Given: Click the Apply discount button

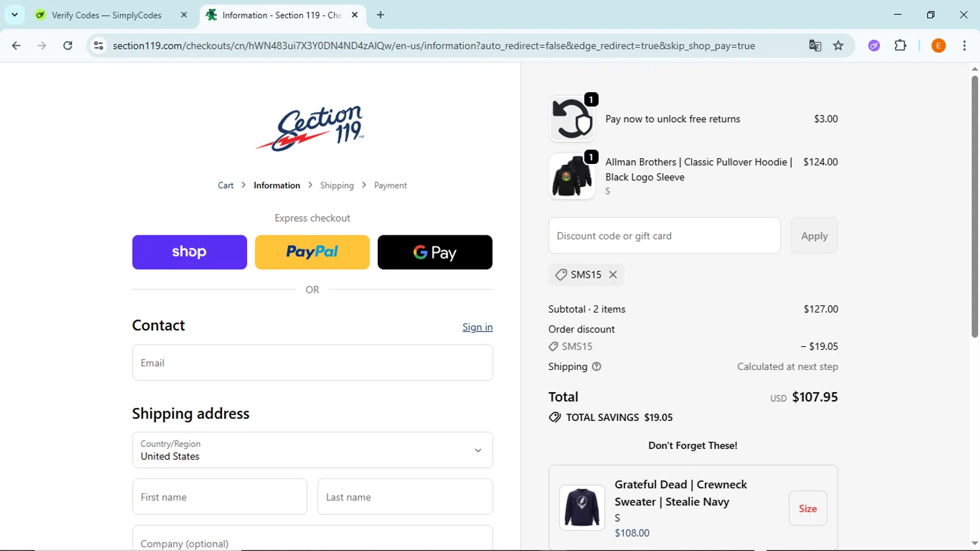Looking at the screenshot, I should coord(814,235).
